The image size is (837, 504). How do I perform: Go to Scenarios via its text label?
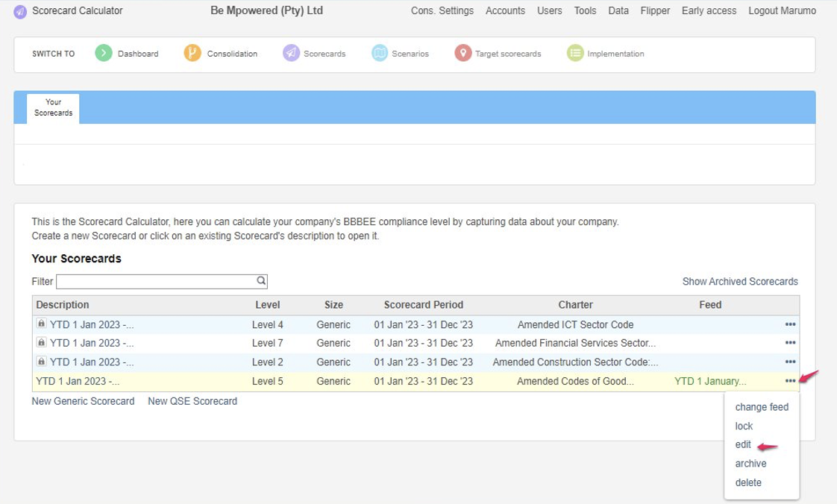(410, 54)
